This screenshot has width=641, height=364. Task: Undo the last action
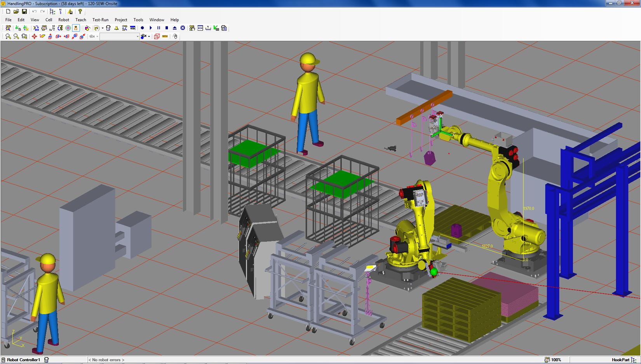coord(34,12)
